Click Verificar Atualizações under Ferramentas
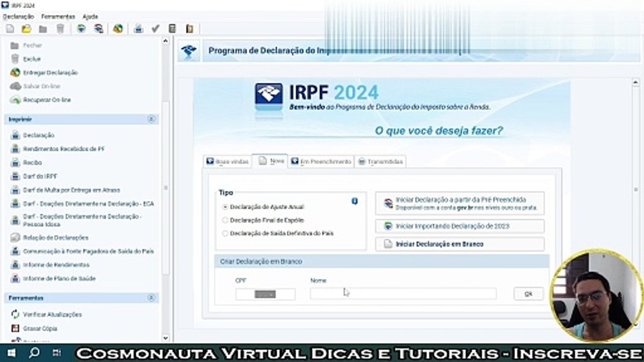Screen dimensions: 644x362 tap(52, 314)
